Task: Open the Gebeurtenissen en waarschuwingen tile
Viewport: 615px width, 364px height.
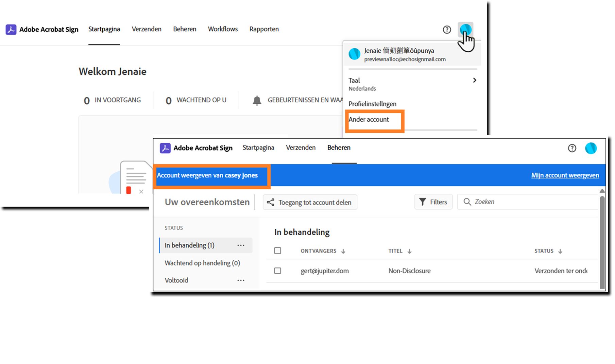Action: (297, 100)
